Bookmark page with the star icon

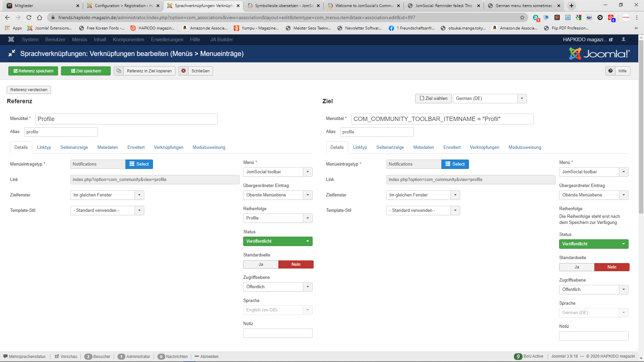[522, 17]
